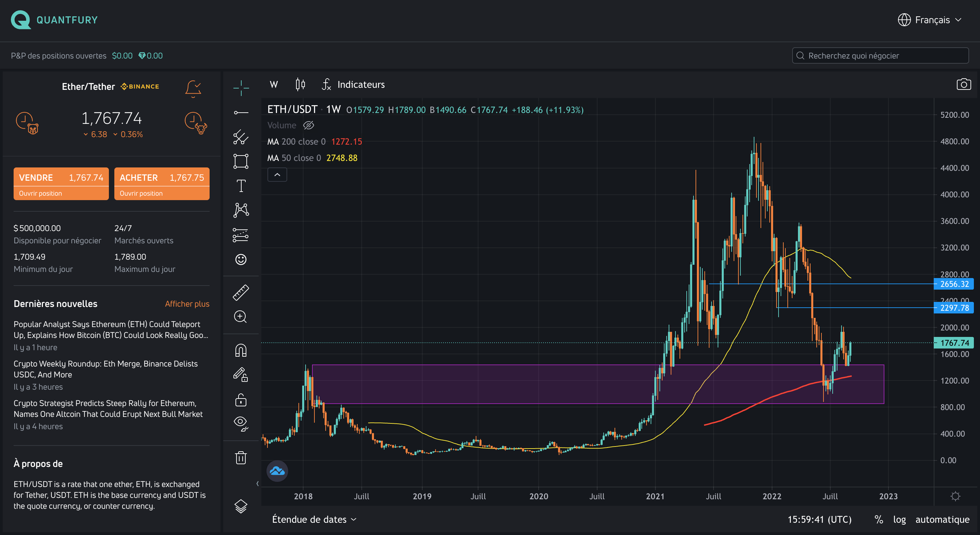
Task: Toggle the magnet snap mode
Action: coord(241,350)
